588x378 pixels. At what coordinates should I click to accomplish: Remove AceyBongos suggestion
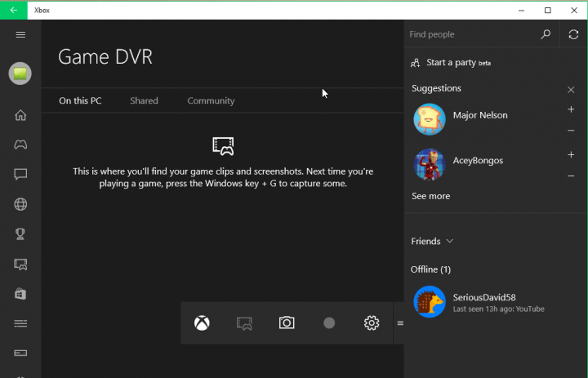[571, 176]
